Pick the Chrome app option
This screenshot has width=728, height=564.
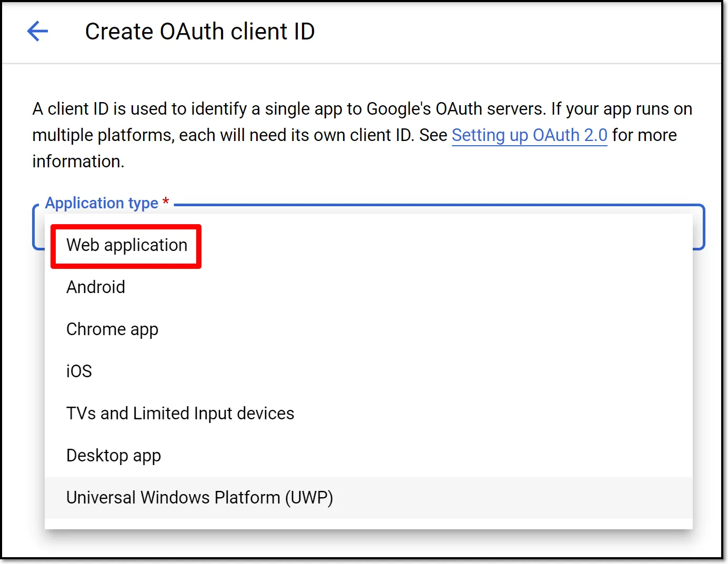(x=368, y=329)
